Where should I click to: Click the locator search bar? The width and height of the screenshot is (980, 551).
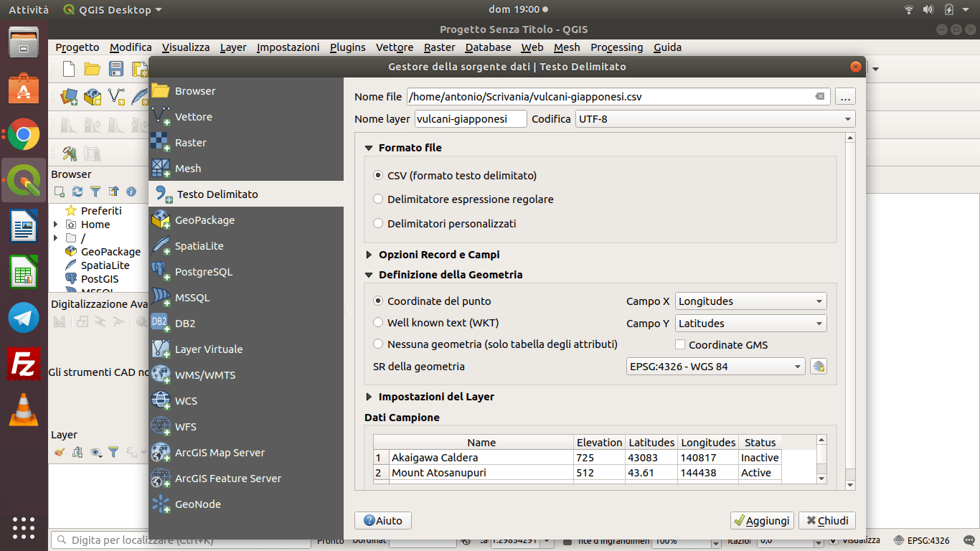tap(182, 540)
